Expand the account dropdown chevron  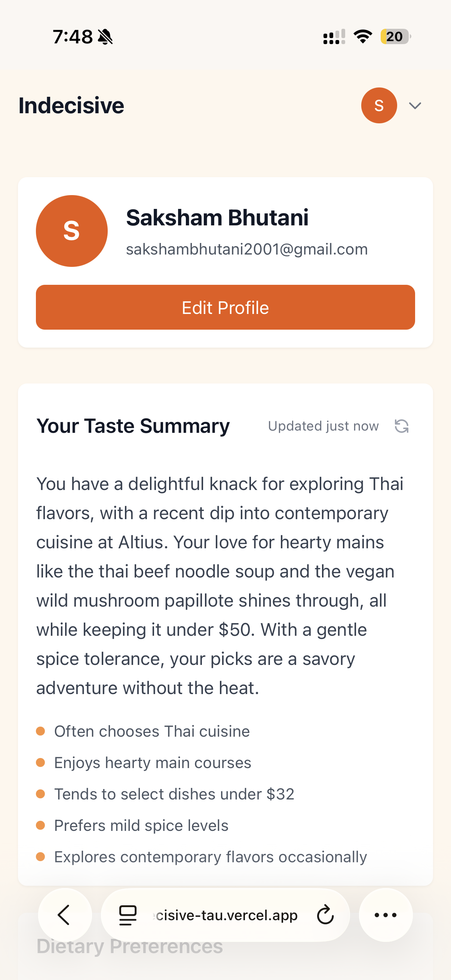pyautogui.click(x=415, y=106)
